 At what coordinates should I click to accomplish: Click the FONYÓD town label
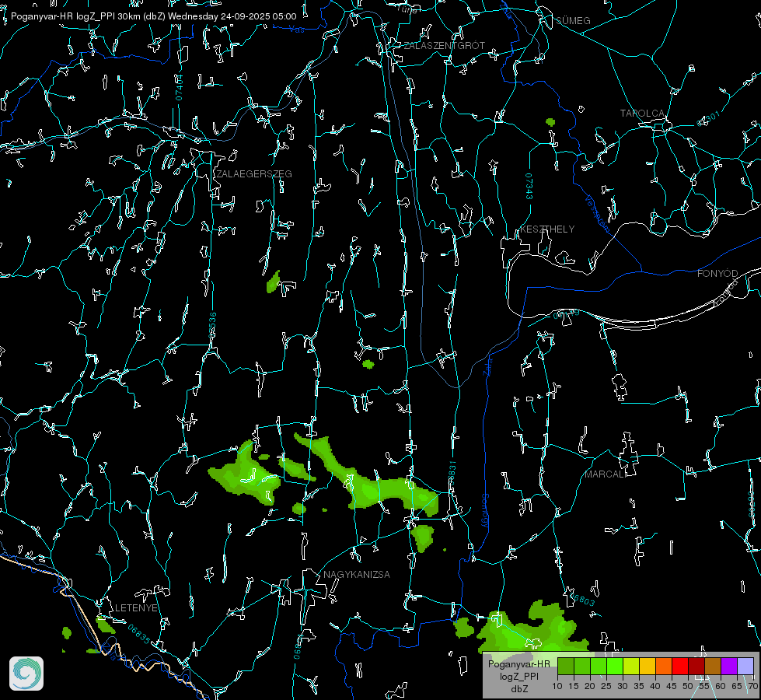point(717,274)
